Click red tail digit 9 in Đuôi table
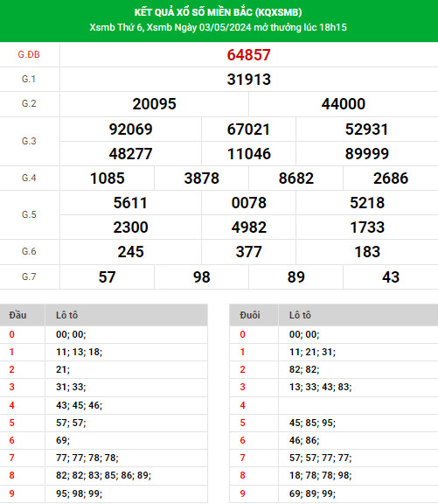 tap(242, 493)
